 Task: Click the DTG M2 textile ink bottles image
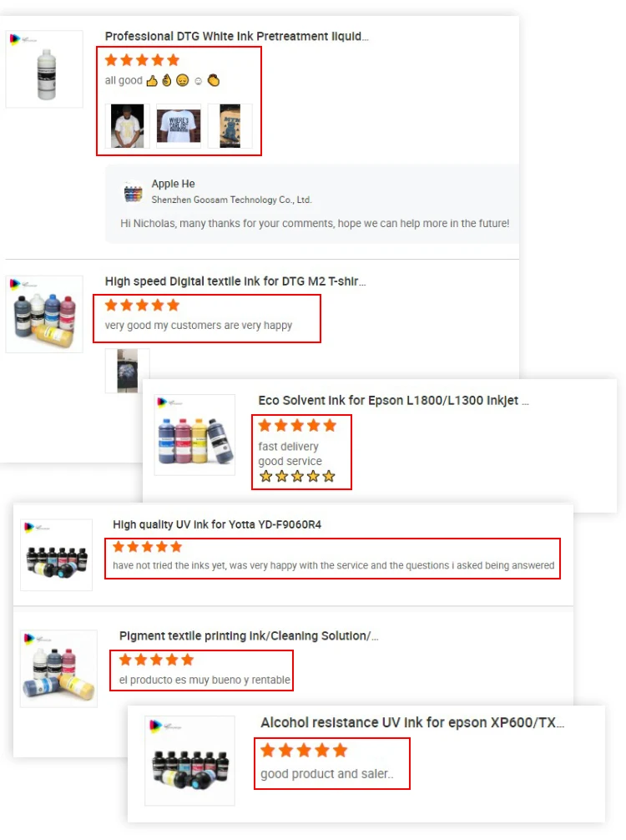click(44, 315)
